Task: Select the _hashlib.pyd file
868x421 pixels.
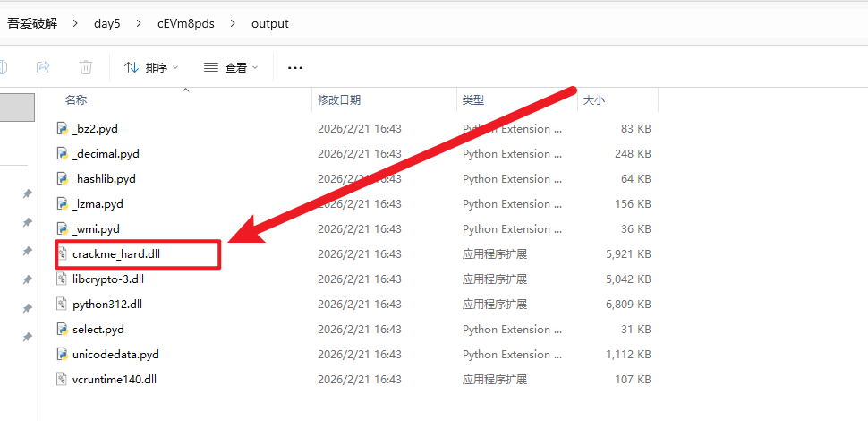Action: (x=105, y=179)
